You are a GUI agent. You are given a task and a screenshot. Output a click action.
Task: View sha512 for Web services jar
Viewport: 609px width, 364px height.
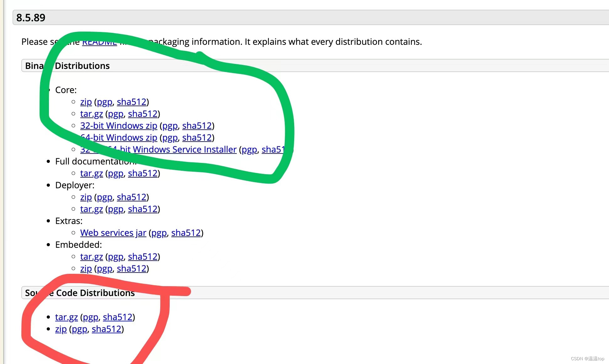coord(186,233)
